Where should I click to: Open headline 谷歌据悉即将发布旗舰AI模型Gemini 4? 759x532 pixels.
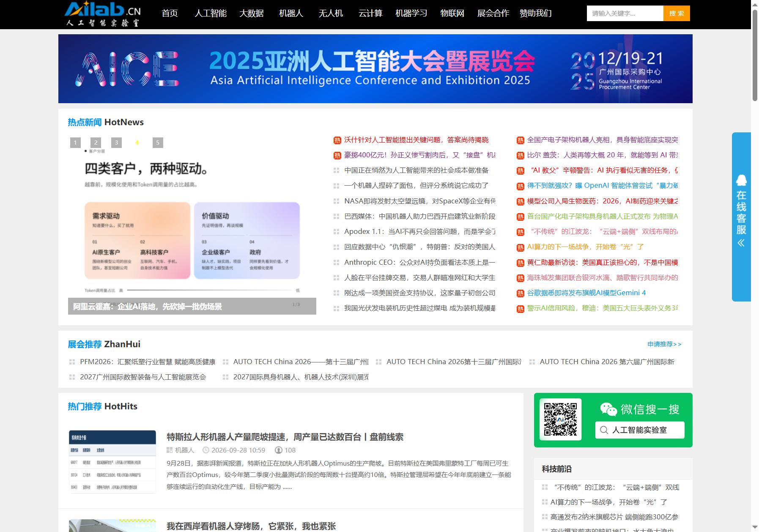[586, 293]
